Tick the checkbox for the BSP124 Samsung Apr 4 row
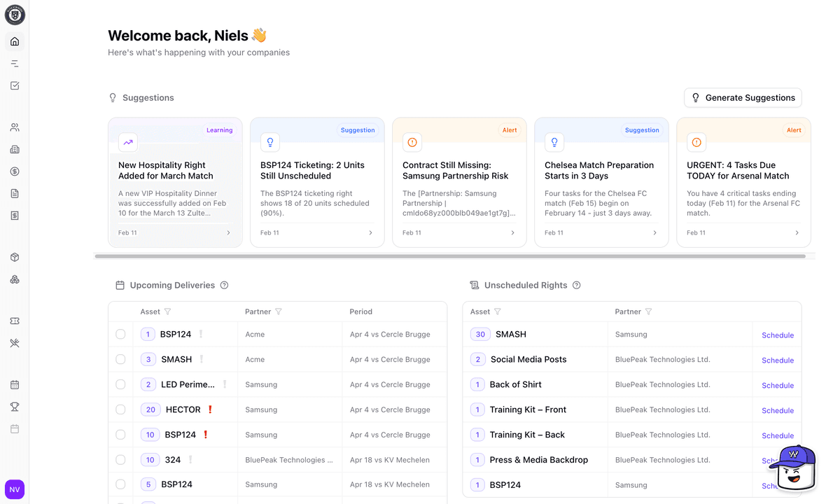Viewport: 840px width, 504px height. 120,435
